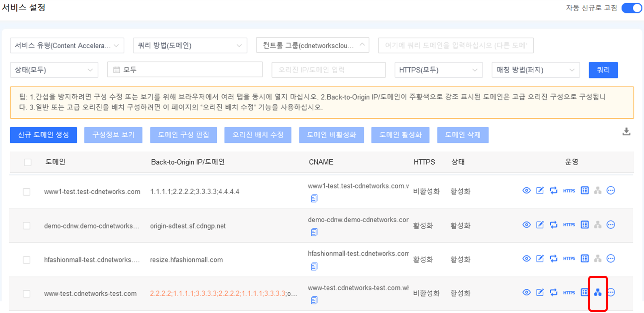Expand the 쿼리 방법(도메인) dropdown
This screenshot has width=644, height=313.
190,46
